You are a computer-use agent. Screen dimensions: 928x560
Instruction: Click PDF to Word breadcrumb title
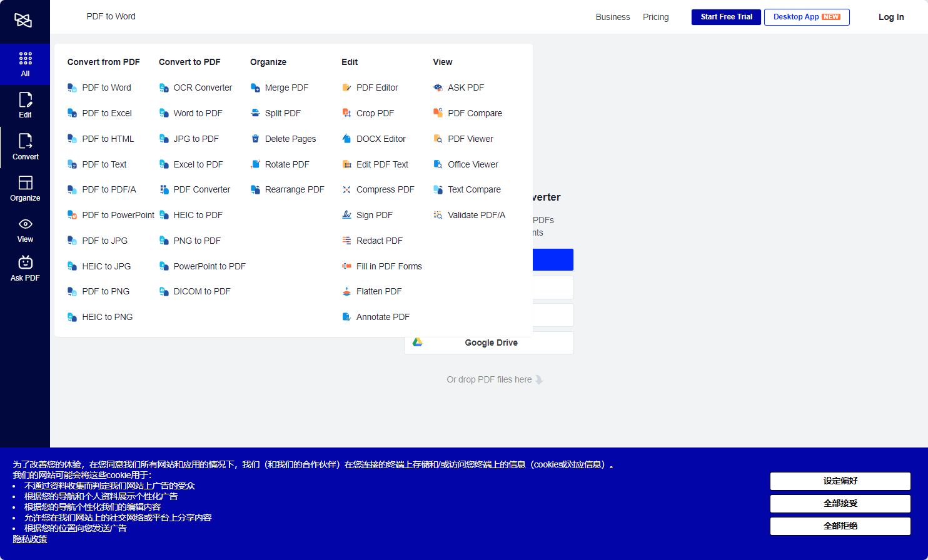tap(111, 16)
